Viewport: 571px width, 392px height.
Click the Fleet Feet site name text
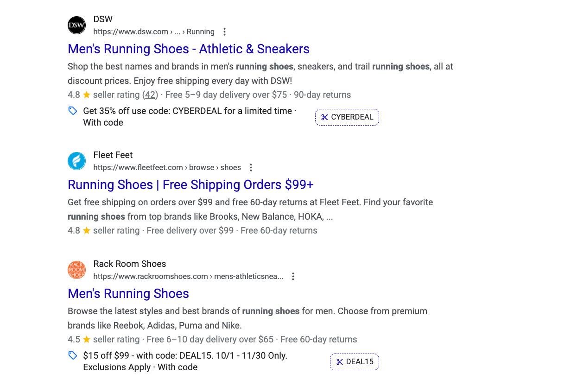click(x=113, y=155)
